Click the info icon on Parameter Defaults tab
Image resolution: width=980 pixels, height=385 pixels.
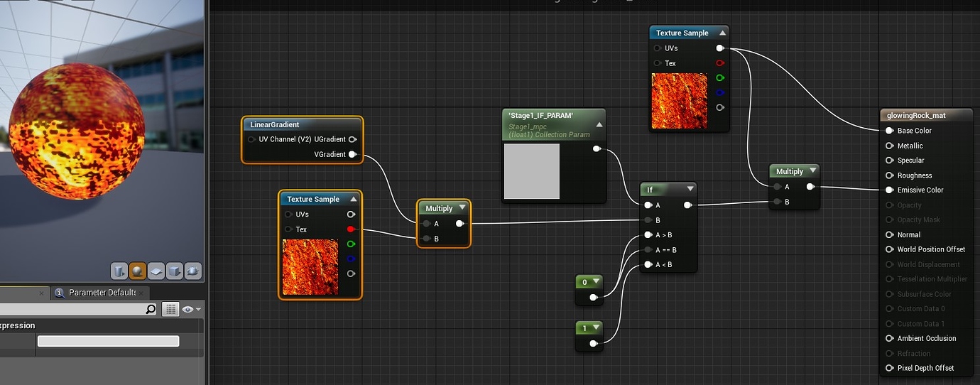point(60,293)
